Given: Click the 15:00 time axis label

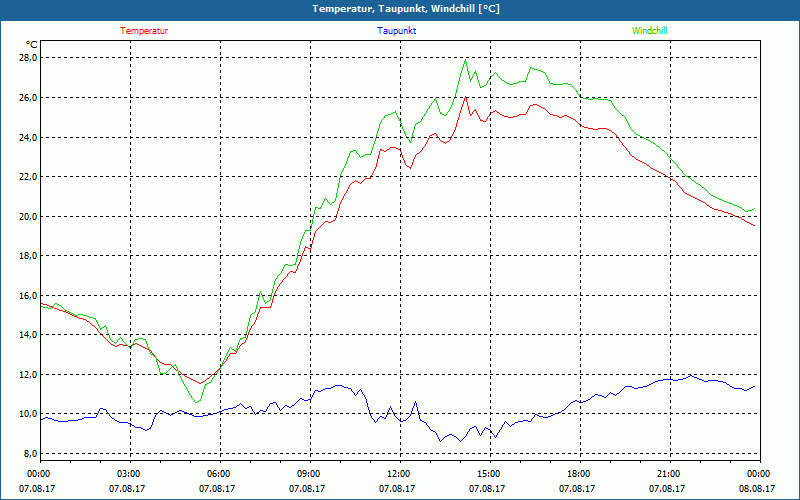Looking at the screenshot, I should 490,474.
